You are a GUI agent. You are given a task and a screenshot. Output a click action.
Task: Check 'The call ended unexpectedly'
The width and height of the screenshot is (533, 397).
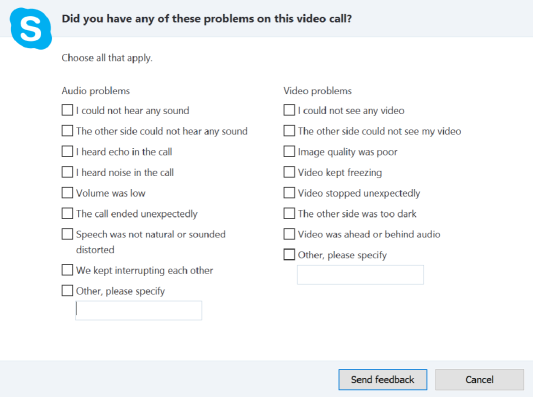coord(67,213)
